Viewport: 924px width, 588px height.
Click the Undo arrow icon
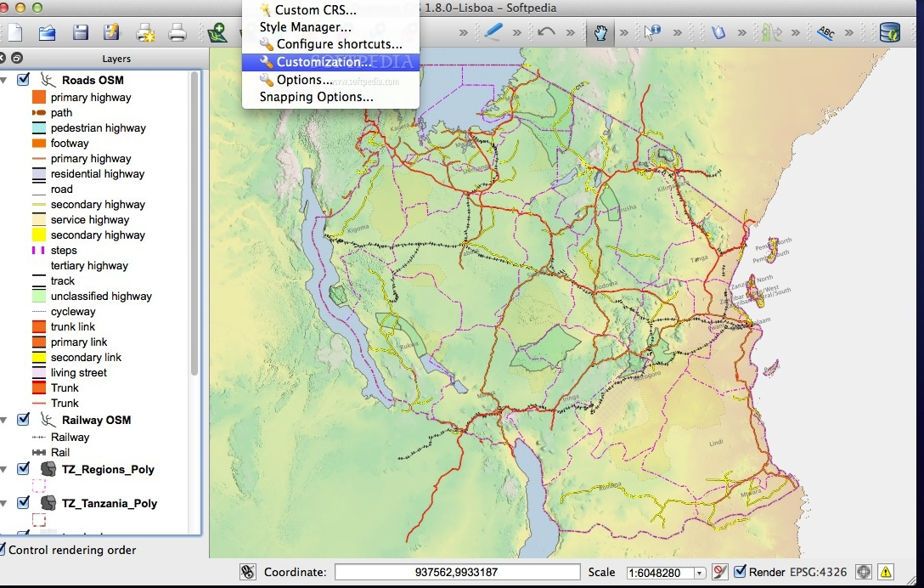(546, 31)
